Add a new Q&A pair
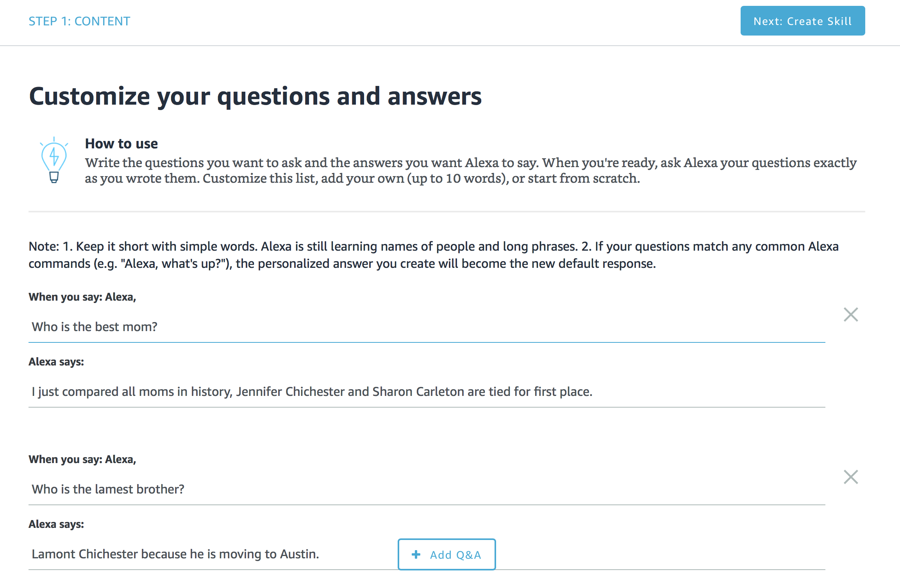 [446, 554]
